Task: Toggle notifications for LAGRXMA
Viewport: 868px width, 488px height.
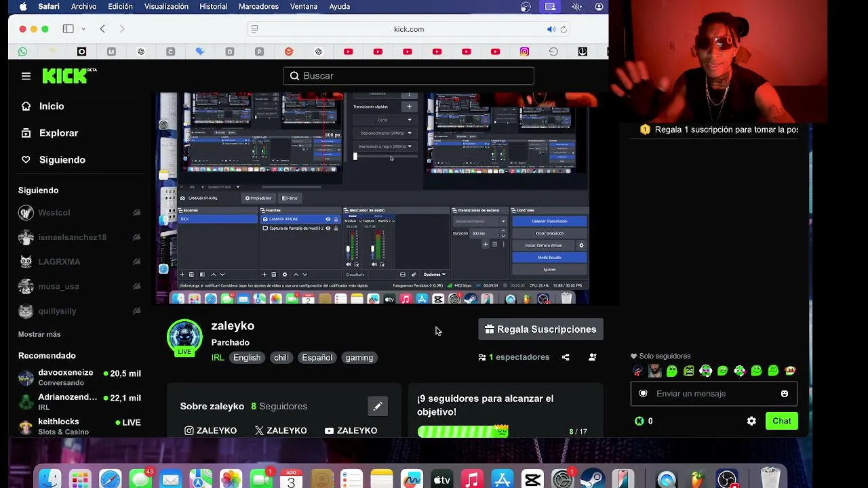Action: click(136, 262)
